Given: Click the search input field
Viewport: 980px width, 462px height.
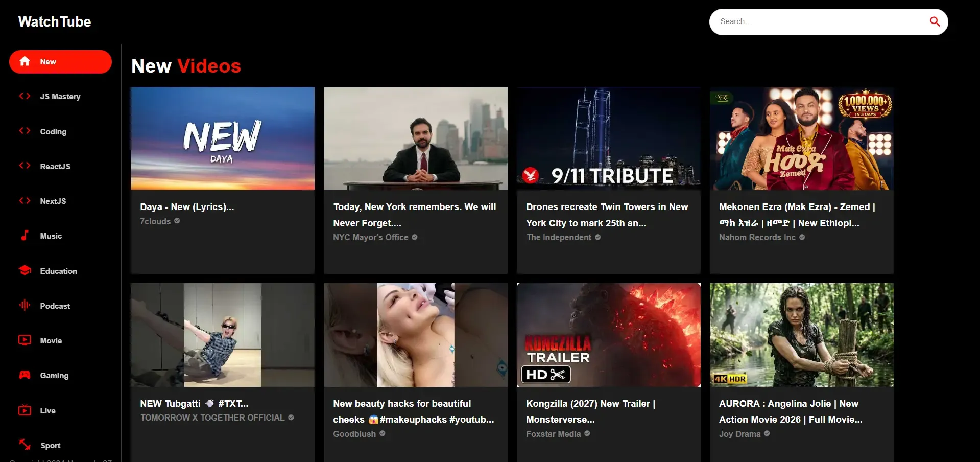Looking at the screenshot, I should 819,21.
